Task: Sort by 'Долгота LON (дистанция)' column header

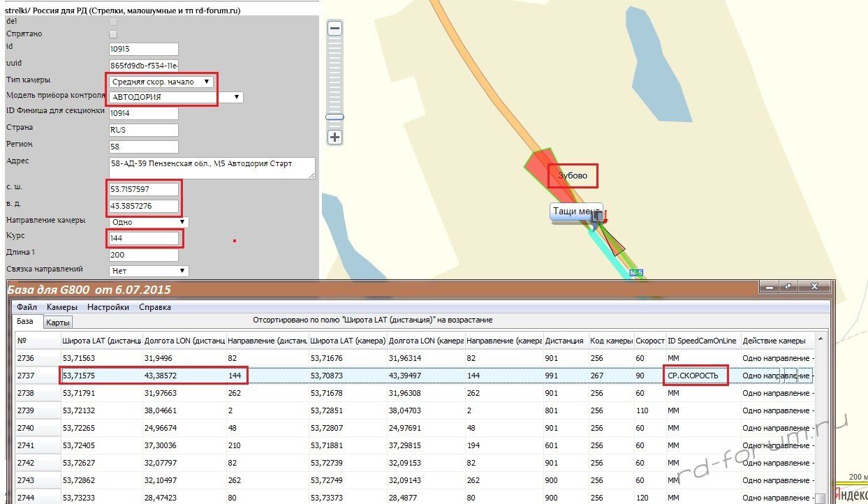Action: (x=184, y=341)
